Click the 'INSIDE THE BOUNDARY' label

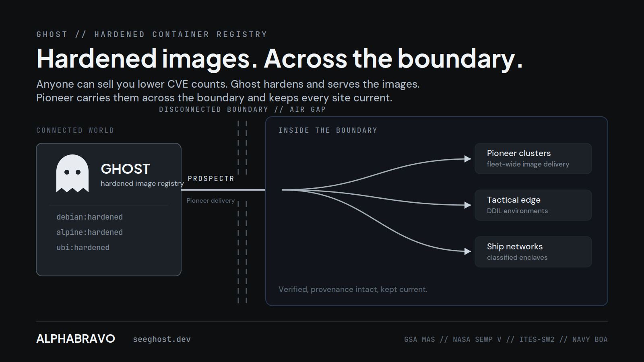click(x=328, y=130)
